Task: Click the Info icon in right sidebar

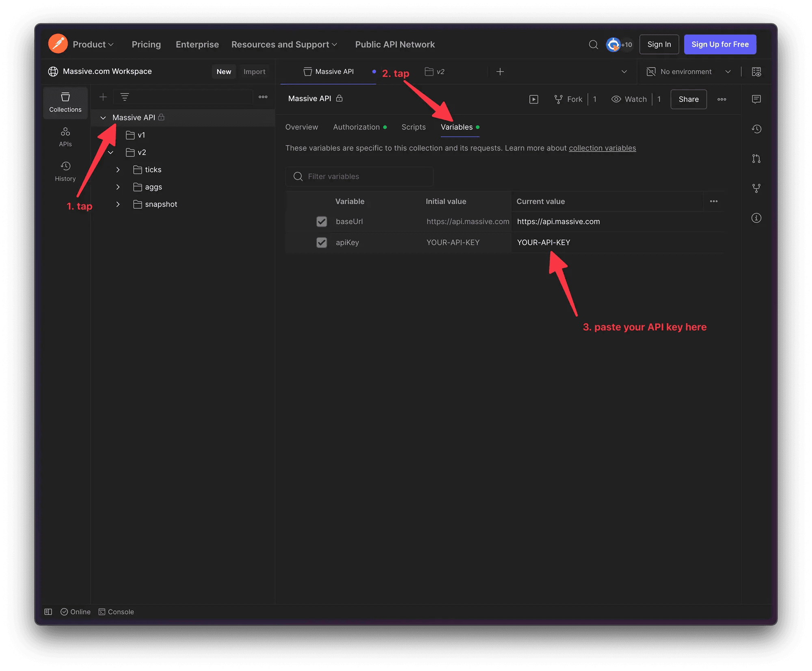Action: (756, 218)
